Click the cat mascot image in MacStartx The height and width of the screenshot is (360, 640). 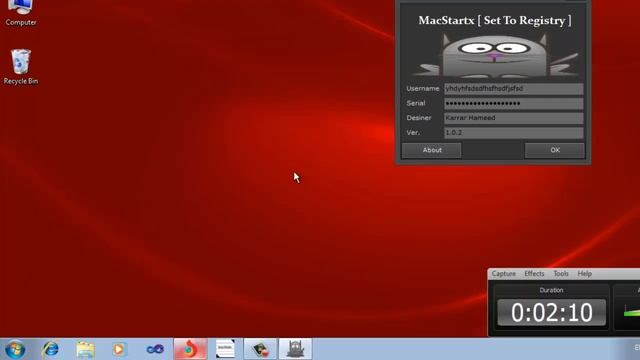click(495, 55)
